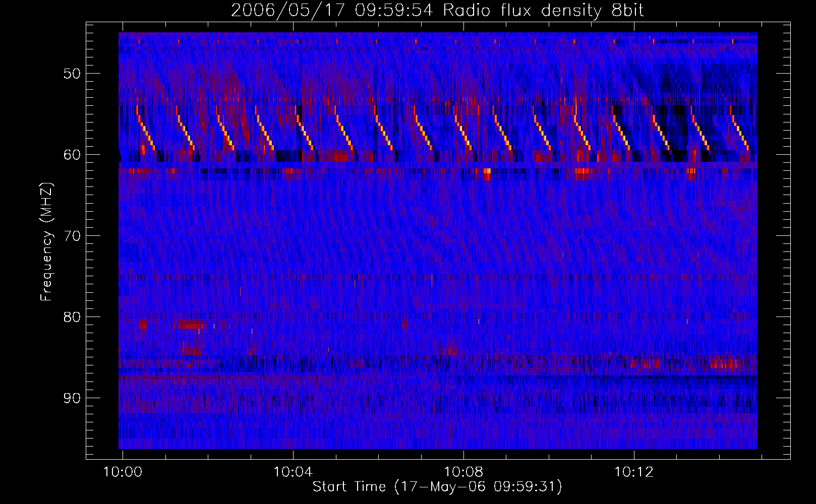Click the plot title "2006/05/17 09:59:54 Radio flux density 8bit"

pos(437,10)
